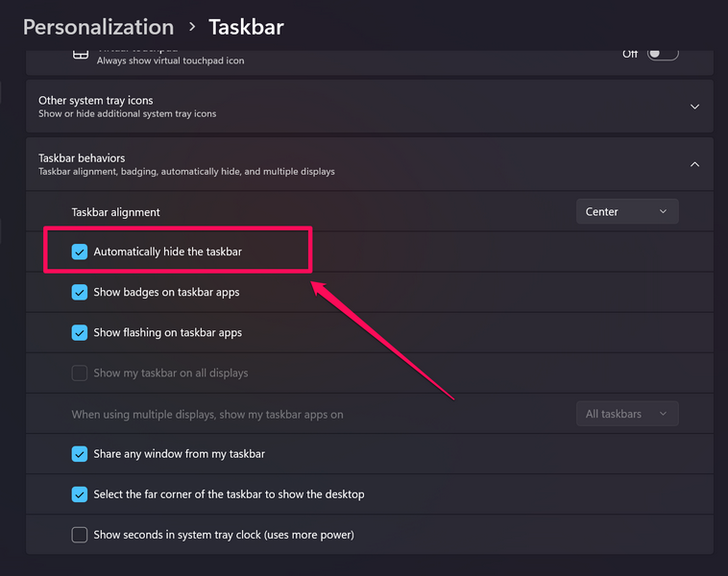Uncheck Automatically hide the taskbar
The image size is (728, 576).
tap(80, 252)
